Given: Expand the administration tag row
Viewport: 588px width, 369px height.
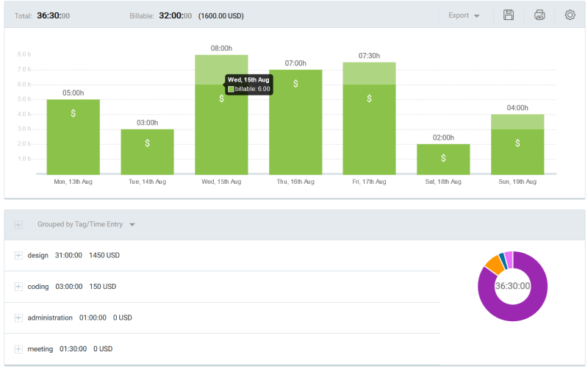Looking at the screenshot, I should 18,318.
